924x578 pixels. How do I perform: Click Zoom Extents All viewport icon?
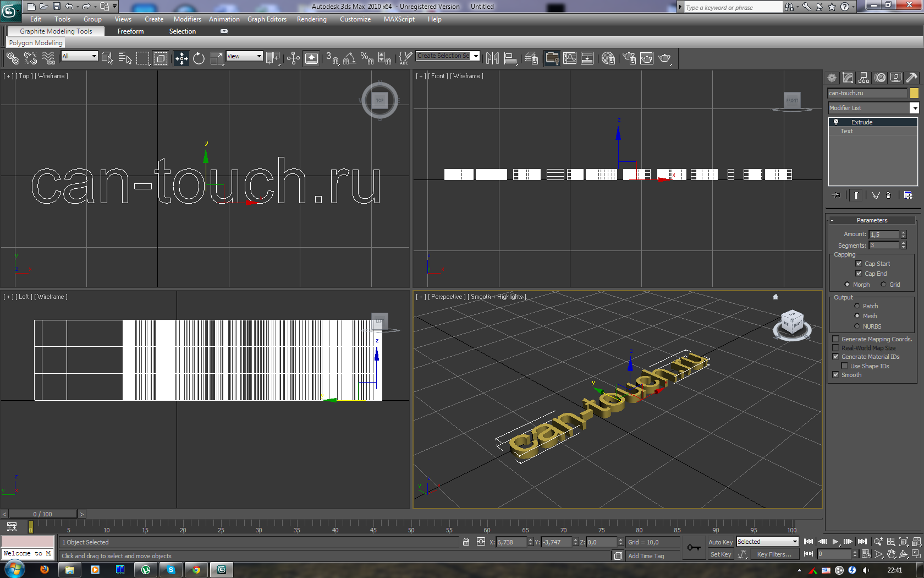point(916,542)
